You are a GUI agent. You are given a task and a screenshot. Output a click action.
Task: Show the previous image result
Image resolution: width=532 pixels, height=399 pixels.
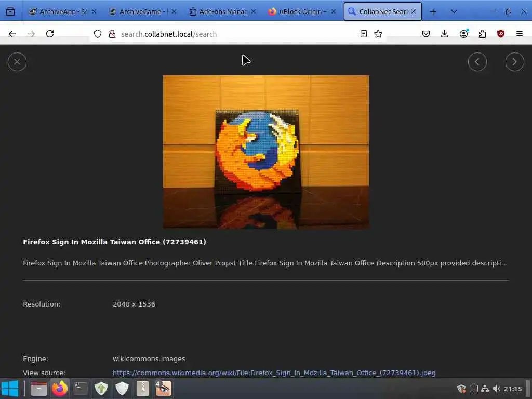[477, 62]
